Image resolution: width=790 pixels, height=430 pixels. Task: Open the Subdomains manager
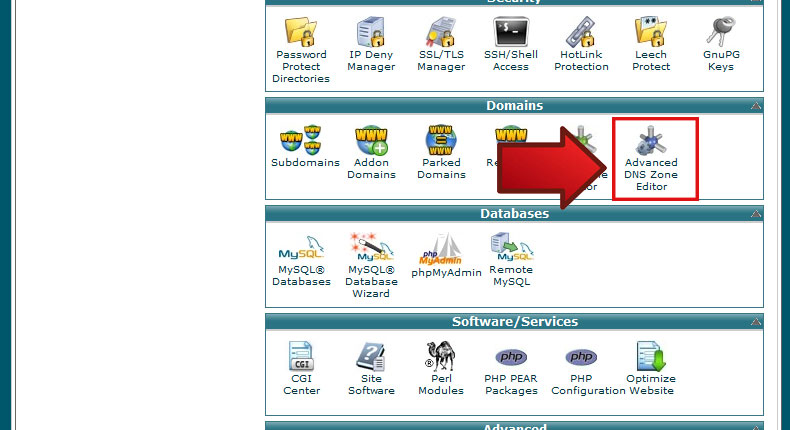coord(301,140)
